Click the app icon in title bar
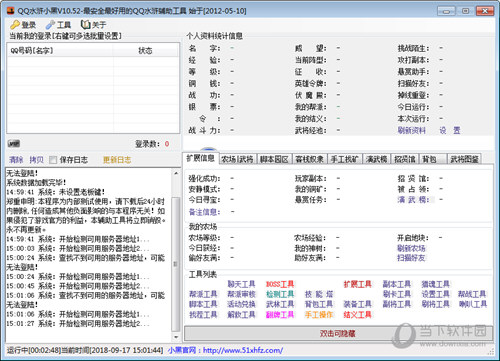Image resolution: width=500 pixels, height=361 pixels. [x=10, y=10]
